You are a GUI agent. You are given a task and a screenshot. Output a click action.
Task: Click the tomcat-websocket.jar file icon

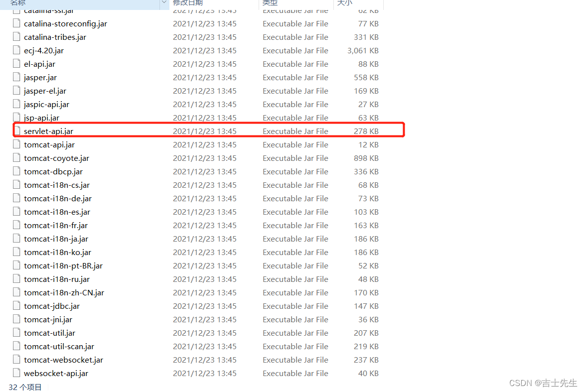(16, 360)
